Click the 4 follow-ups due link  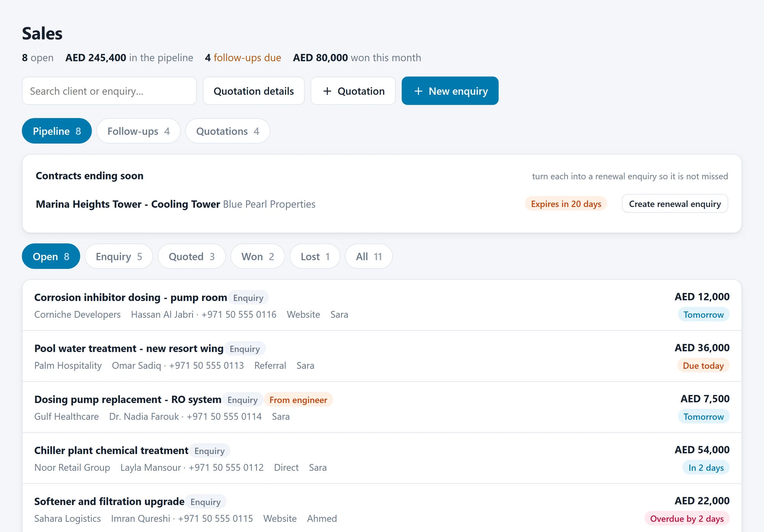243,58
